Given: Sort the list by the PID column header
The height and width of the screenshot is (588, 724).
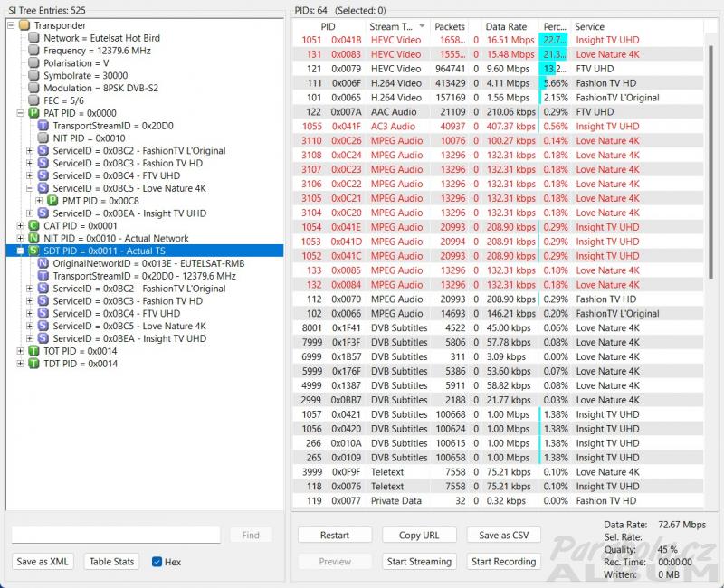Looking at the screenshot, I should [x=329, y=26].
